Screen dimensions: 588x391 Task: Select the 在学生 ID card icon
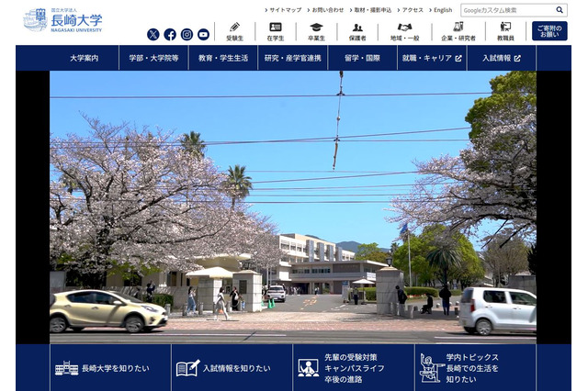(x=275, y=28)
